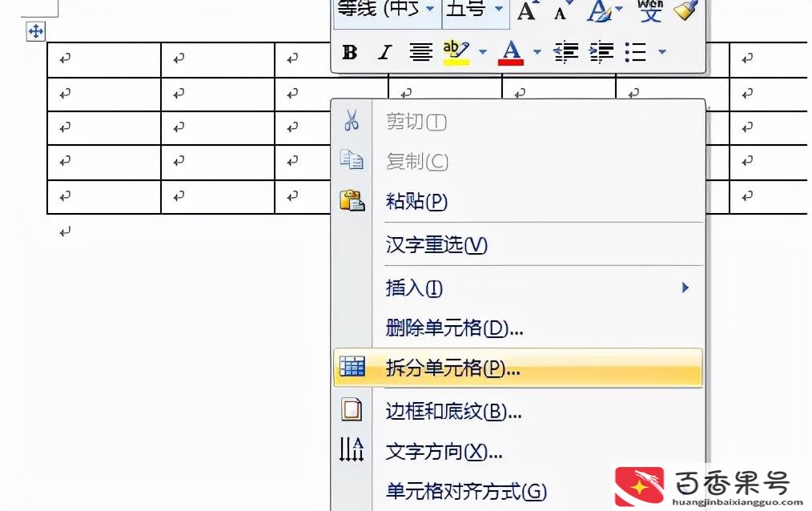
Task: Open the 插入(I) submenu
Action: click(x=518, y=288)
